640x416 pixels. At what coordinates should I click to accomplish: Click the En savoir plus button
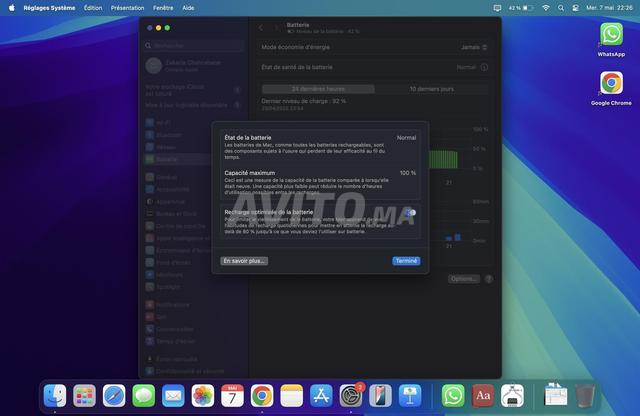point(244,261)
